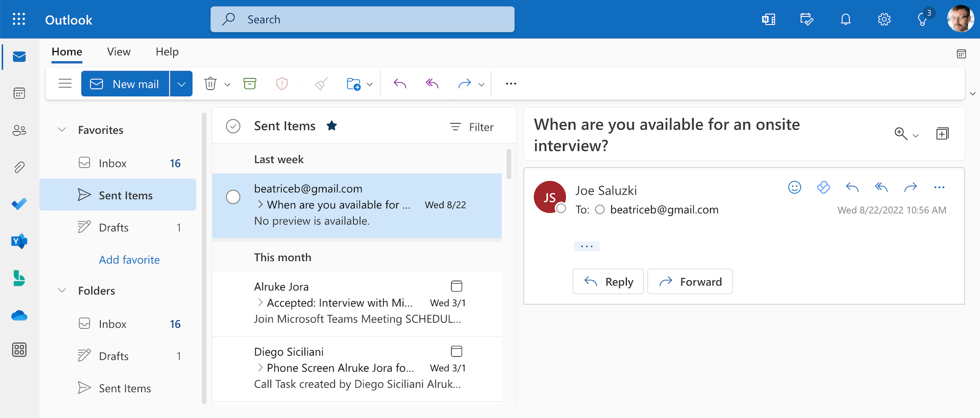Open OneDrive from the sidebar
This screenshot has height=418, width=980.
19,315
